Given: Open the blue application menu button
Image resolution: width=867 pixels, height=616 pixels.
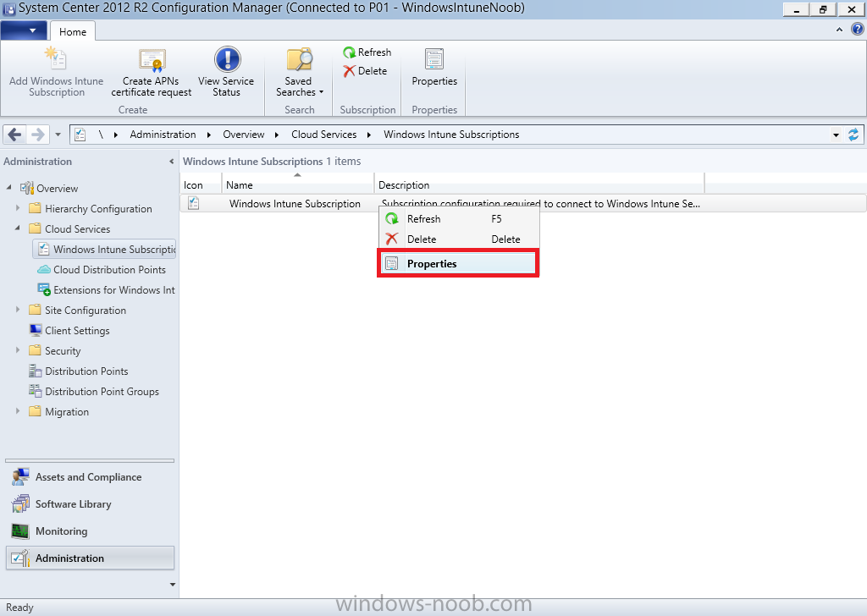Looking at the screenshot, I should [x=24, y=30].
